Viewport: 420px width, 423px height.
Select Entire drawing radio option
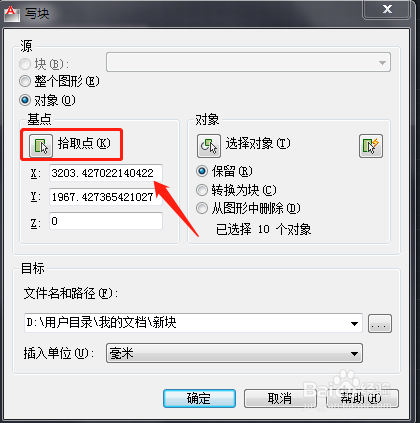(25, 81)
